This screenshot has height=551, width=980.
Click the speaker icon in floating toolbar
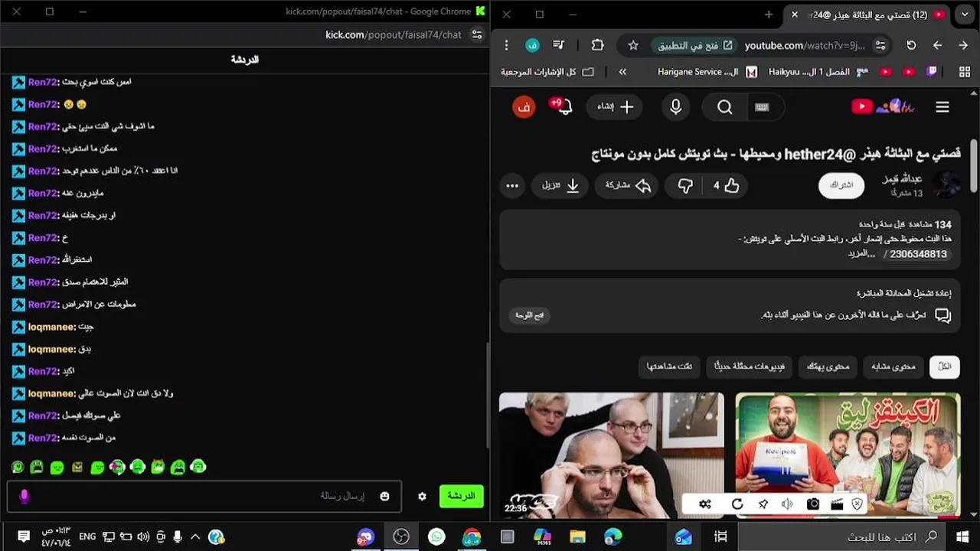(x=787, y=504)
